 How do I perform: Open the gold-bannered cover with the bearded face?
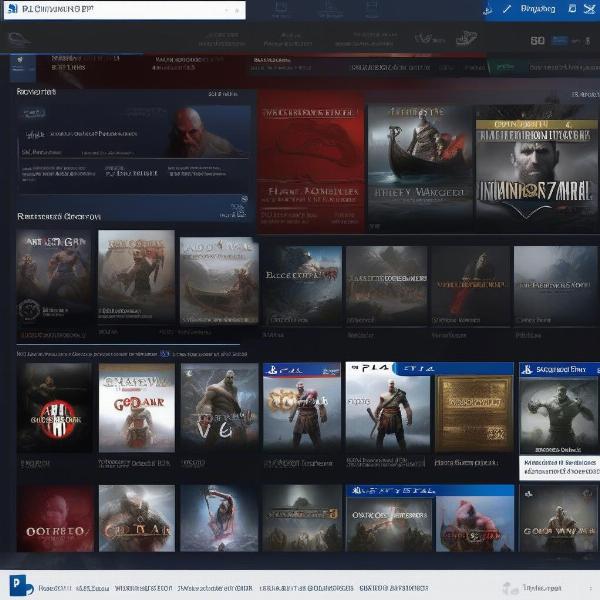point(536,168)
